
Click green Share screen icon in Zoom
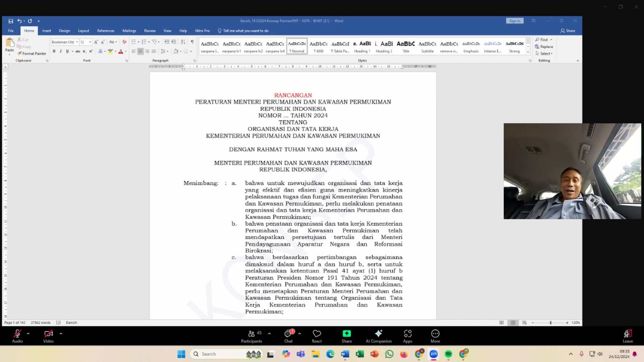[347, 336]
